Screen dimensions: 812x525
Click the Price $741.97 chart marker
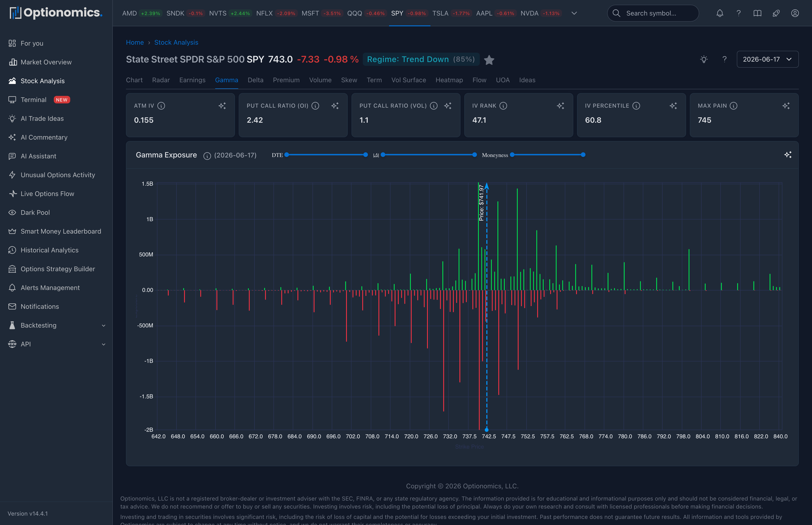[x=481, y=203]
